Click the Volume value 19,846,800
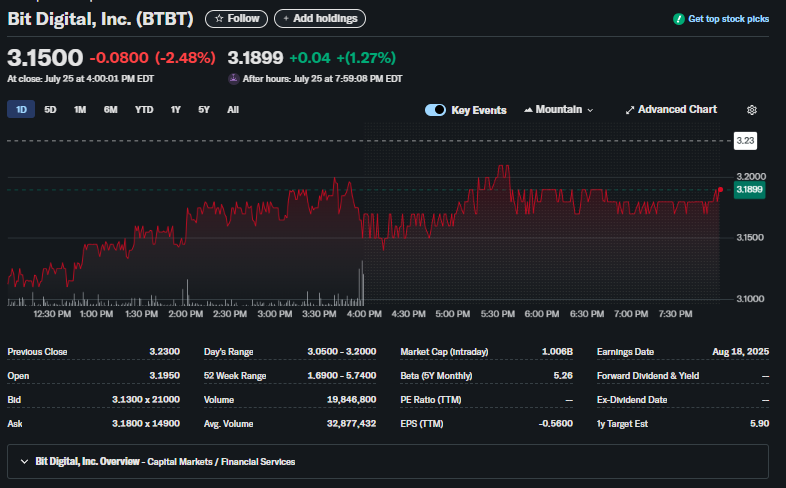786x488 pixels. tap(351, 399)
